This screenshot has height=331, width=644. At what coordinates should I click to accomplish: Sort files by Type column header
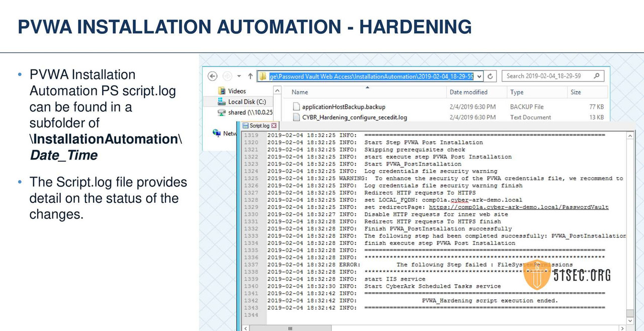point(517,92)
